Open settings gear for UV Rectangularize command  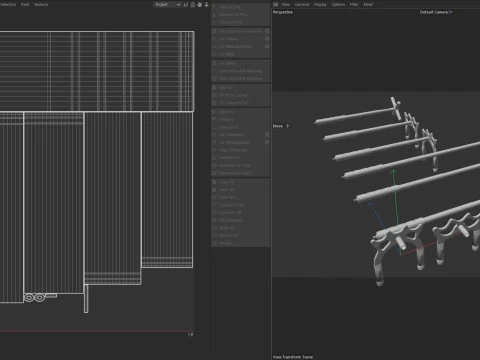pos(267,142)
